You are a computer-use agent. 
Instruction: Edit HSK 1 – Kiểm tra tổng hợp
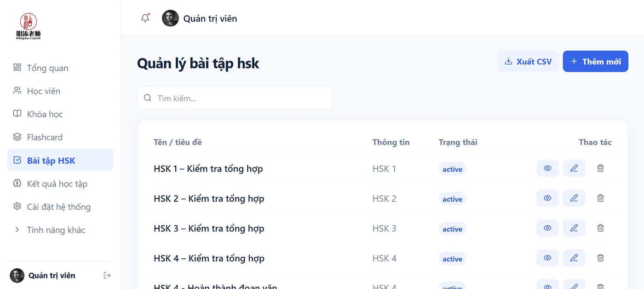coord(574,168)
